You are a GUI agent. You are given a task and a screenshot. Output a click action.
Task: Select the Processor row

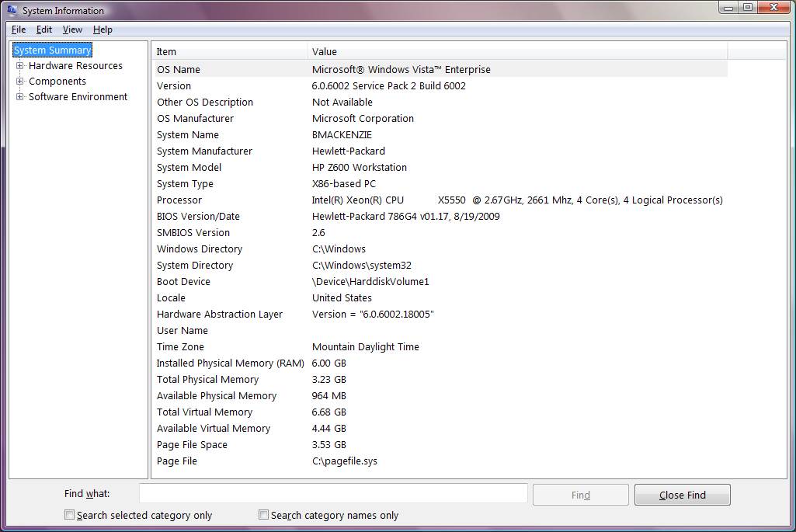point(179,200)
